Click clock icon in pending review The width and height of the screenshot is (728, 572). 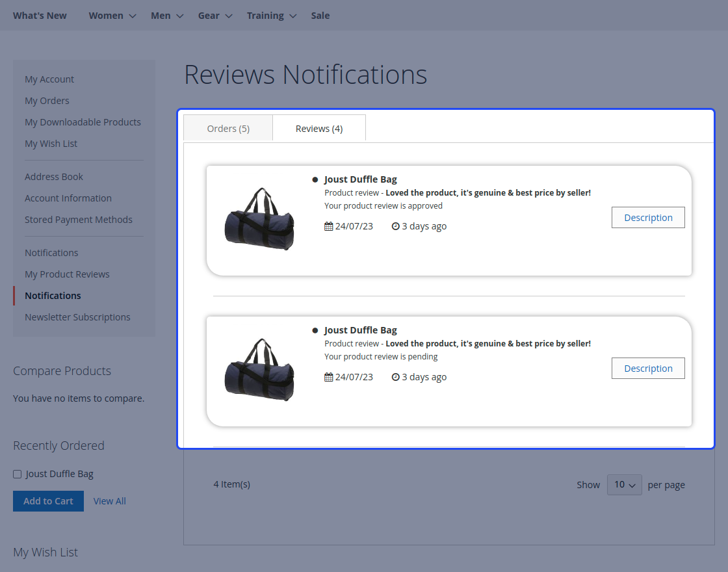point(396,377)
